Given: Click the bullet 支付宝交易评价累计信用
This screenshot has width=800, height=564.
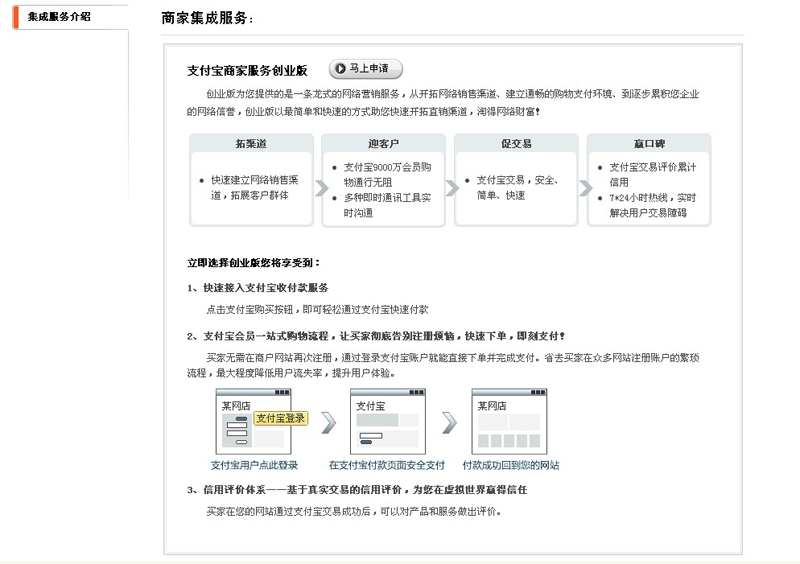Looking at the screenshot, I should [653, 175].
